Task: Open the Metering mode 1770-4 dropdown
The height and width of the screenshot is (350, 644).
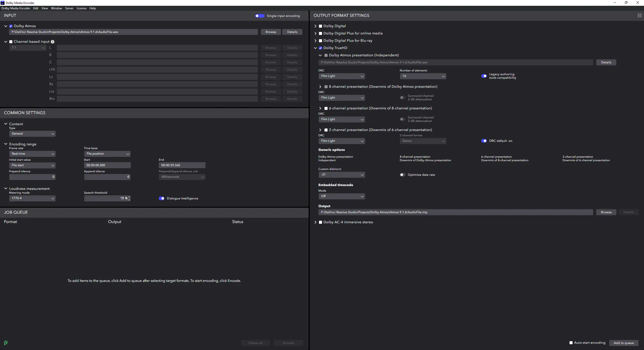Action: (32, 198)
